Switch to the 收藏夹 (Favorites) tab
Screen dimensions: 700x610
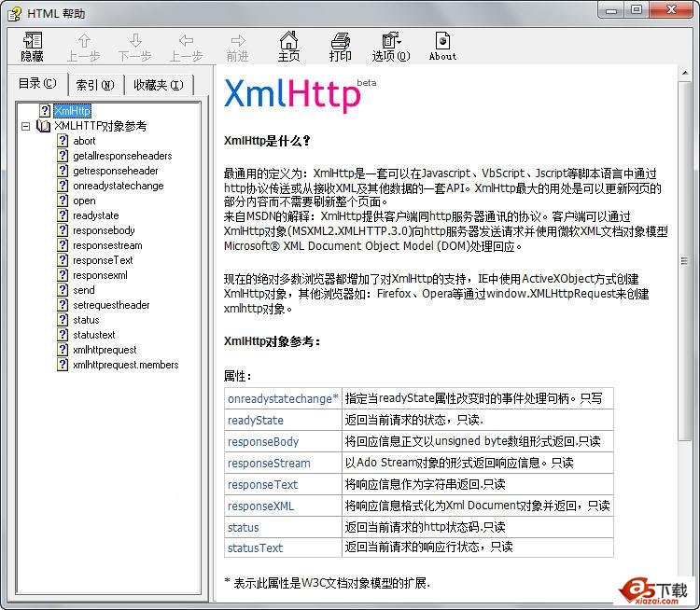point(159,84)
